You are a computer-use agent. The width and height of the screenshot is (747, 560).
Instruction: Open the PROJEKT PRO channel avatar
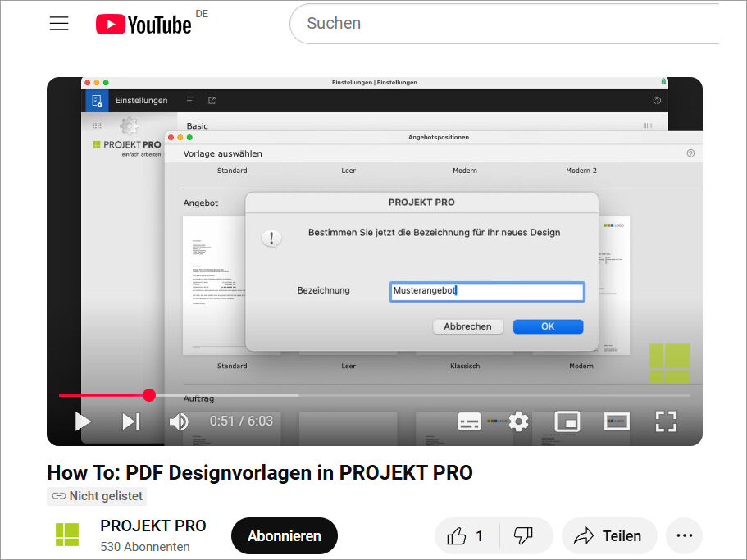(67, 535)
